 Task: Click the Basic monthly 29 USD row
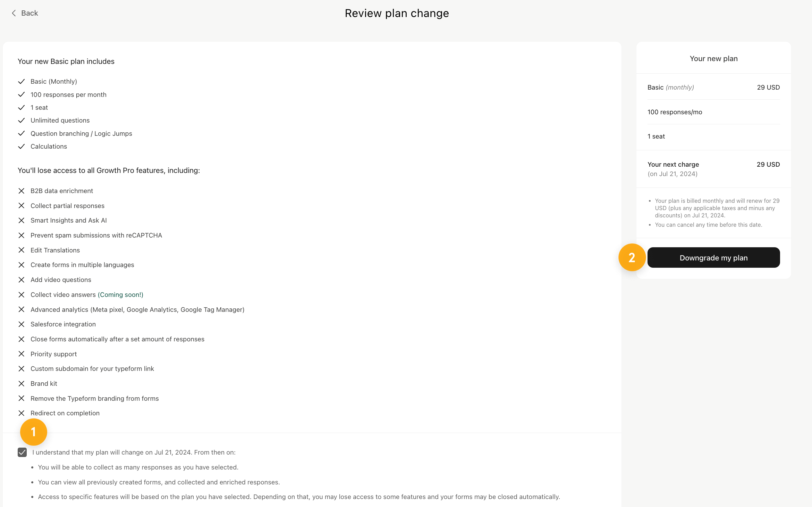click(713, 88)
